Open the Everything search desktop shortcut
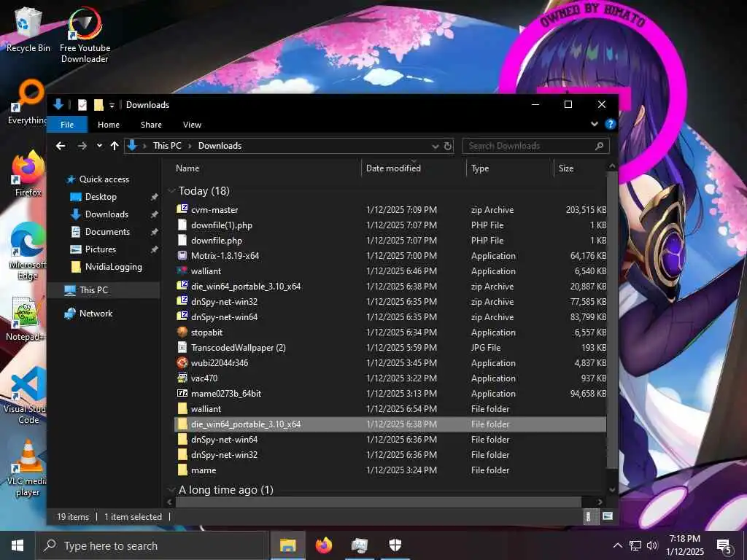747x560 pixels. pos(28,102)
